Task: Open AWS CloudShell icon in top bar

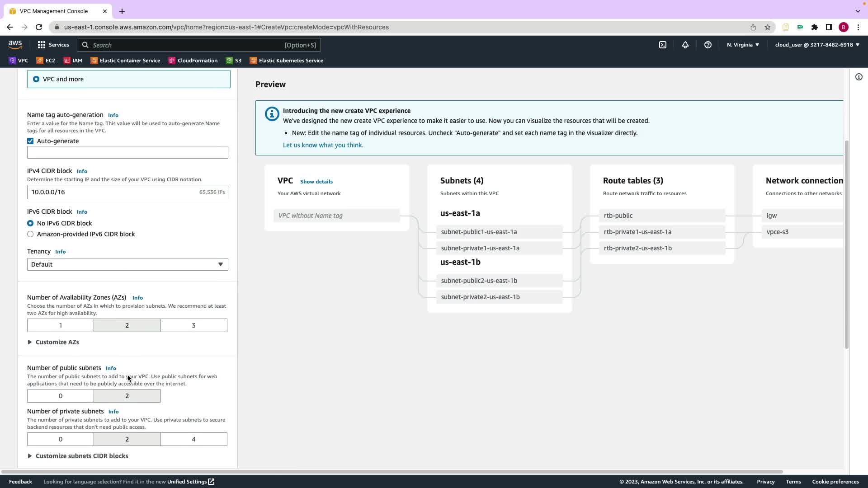Action: [663, 45]
